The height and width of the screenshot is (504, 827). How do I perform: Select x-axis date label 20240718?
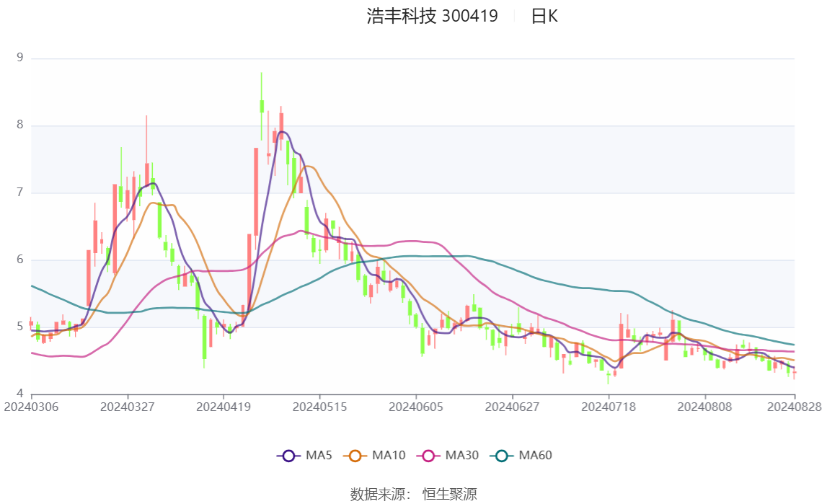(609, 407)
